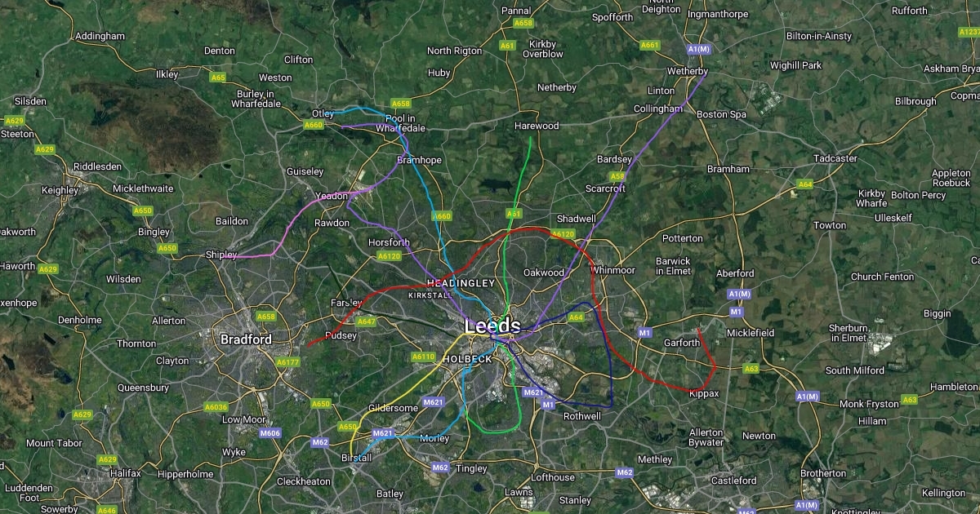The image size is (980, 514).
Task: Click the A1(M) road shield near Wetherby
Action: click(x=698, y=50)
